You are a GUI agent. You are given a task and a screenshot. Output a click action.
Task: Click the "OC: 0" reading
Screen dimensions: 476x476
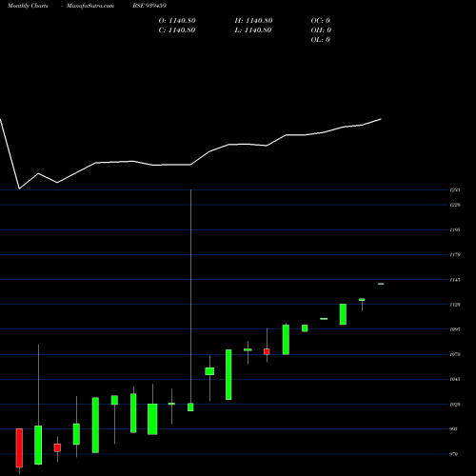pos(321,21)
